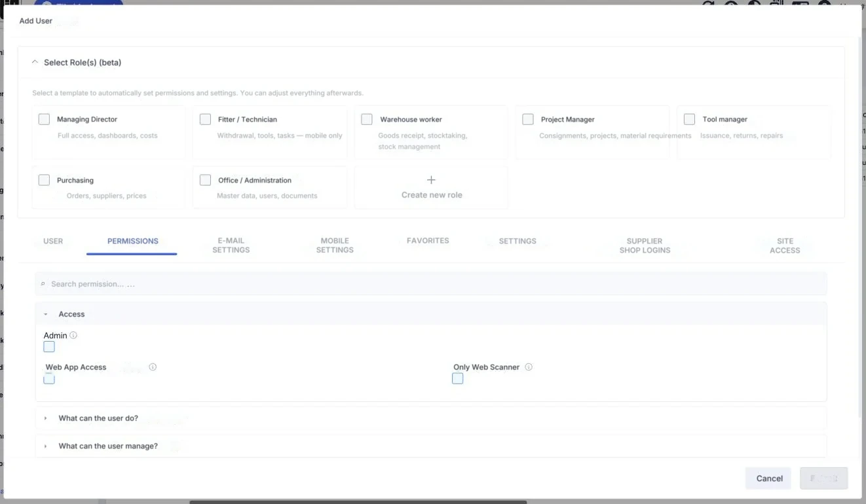Expand the "What can the user manage?" section
Image resolution: width=866 pixels, height=504 pixels.
click(x=46, y=446)
